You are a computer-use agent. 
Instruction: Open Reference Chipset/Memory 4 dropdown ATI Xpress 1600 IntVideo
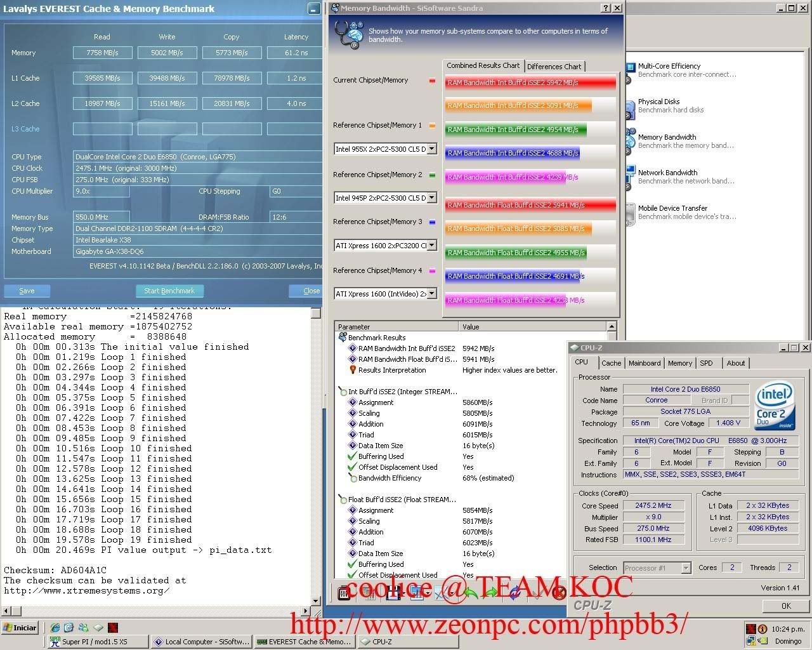(x=431, y=294)
